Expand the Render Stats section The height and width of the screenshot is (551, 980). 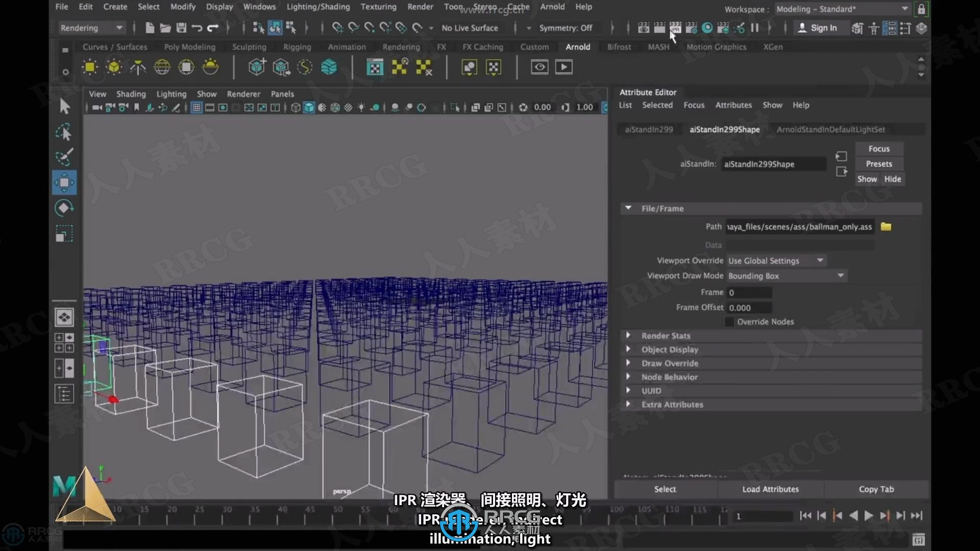pyautogui.click(x=628, y=335)
